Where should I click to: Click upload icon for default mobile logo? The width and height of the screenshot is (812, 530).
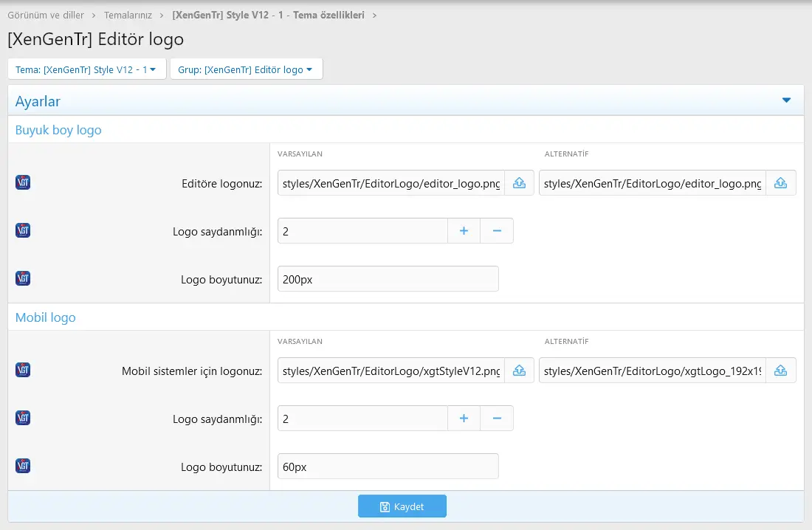[519, 371]
